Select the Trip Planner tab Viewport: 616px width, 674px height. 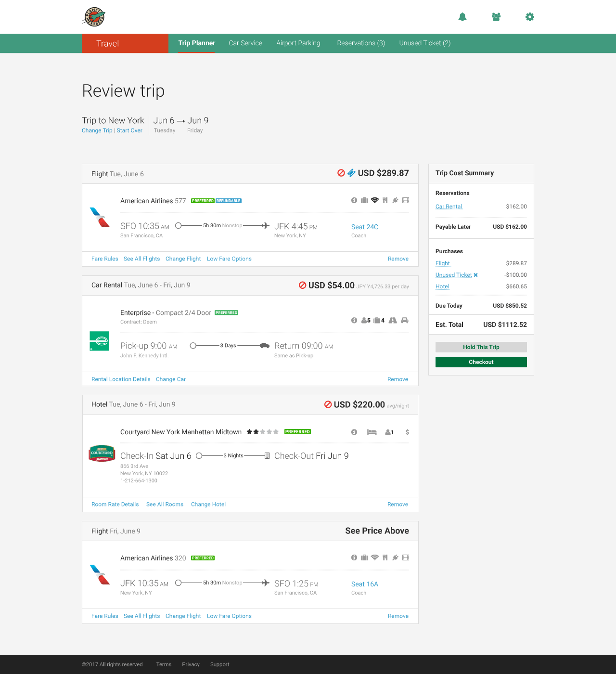tap(196, 43)
